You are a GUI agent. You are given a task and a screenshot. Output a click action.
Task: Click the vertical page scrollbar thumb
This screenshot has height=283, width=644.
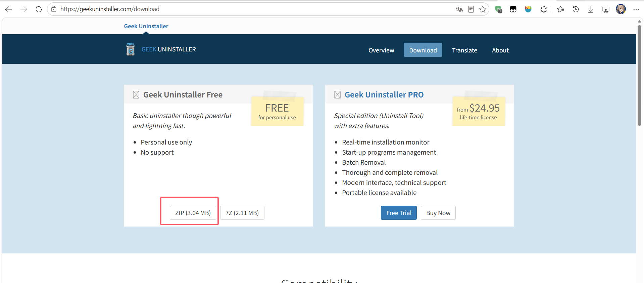click(x=639, y=75)
